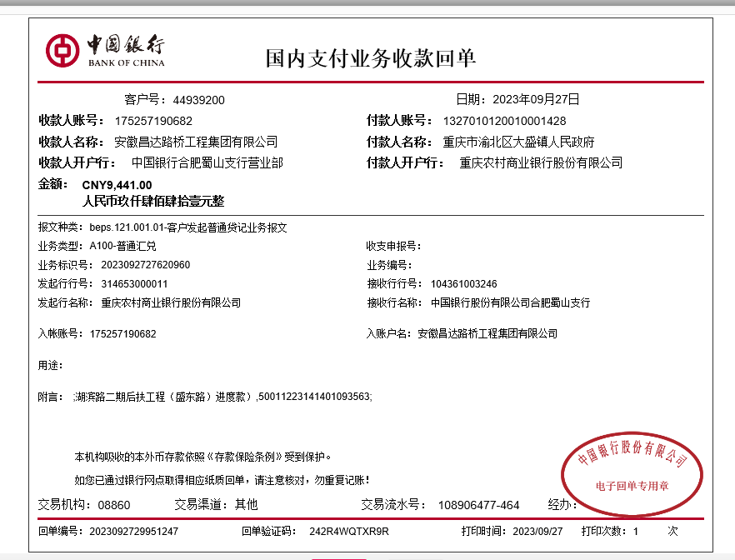Select business ID 2023092727620960

point(145,265)
